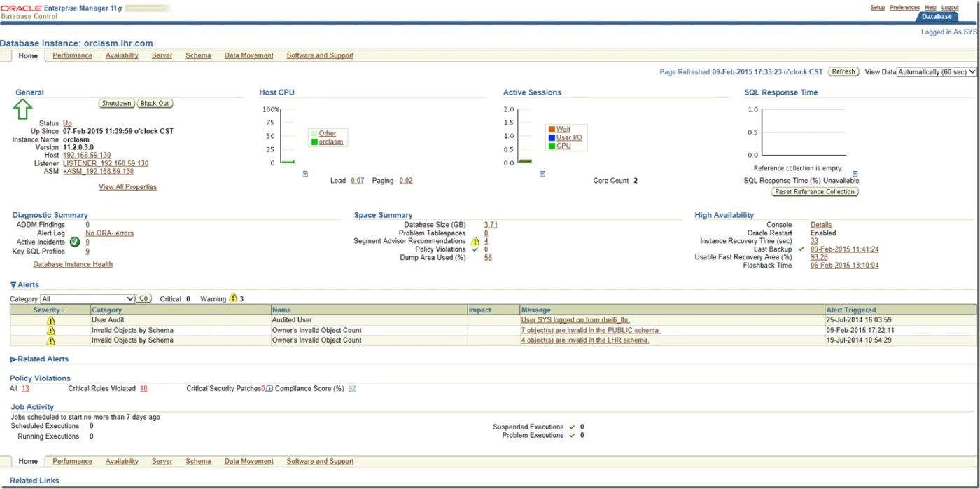Click info icon beside Critical Security Patches
980x489 pixels.
point(269,388)
